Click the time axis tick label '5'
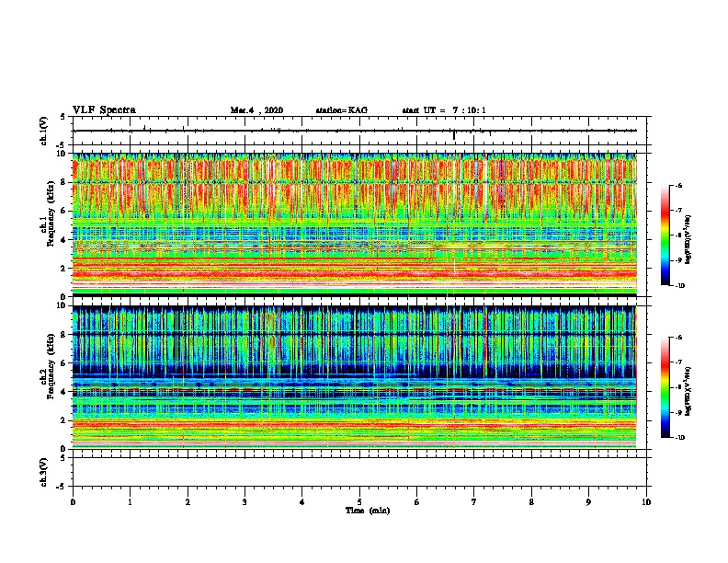 (359, 502)
